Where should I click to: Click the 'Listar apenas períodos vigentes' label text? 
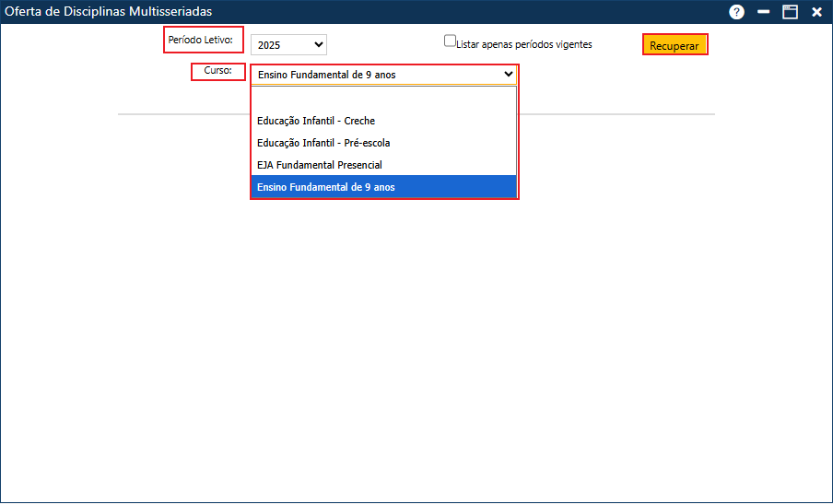523,44
